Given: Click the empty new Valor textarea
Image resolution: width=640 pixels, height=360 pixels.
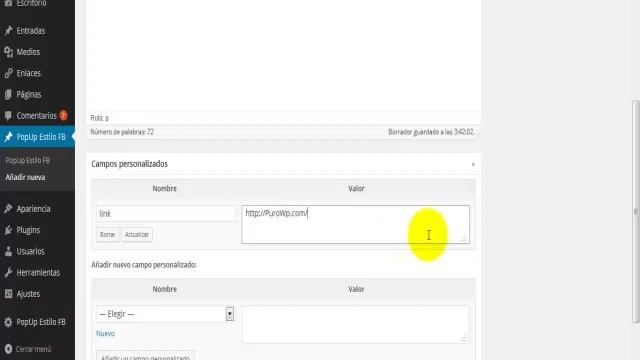Looking at the screenshot, I should pos(356,324).
